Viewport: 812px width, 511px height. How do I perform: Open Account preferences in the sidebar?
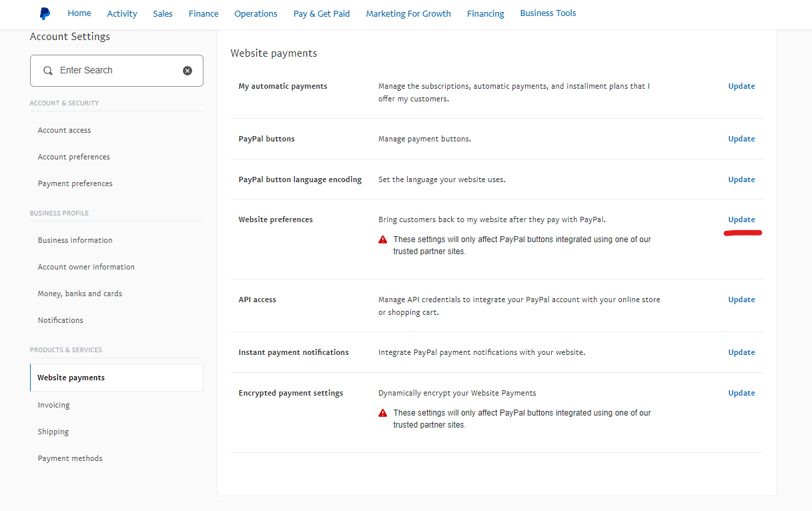coord(74,157)
